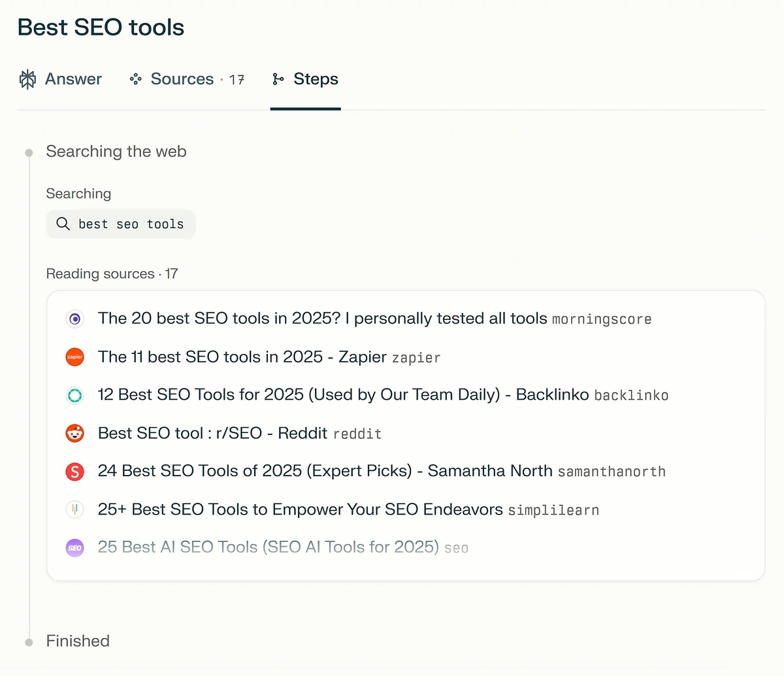Click the 'simplilearn' domain label
The height and width of the screenshot is (676, 784).
[553, 510]
